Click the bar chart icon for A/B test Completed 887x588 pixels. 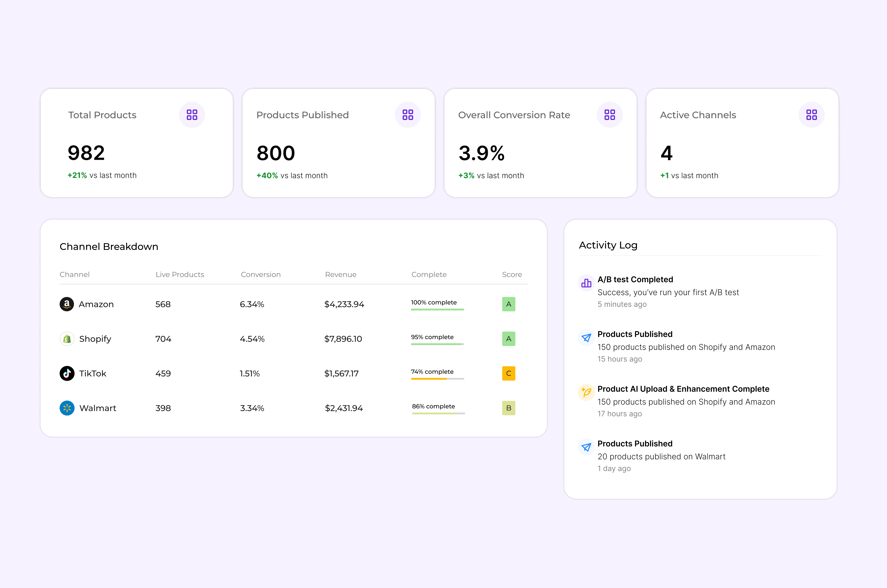coord(586,283)
